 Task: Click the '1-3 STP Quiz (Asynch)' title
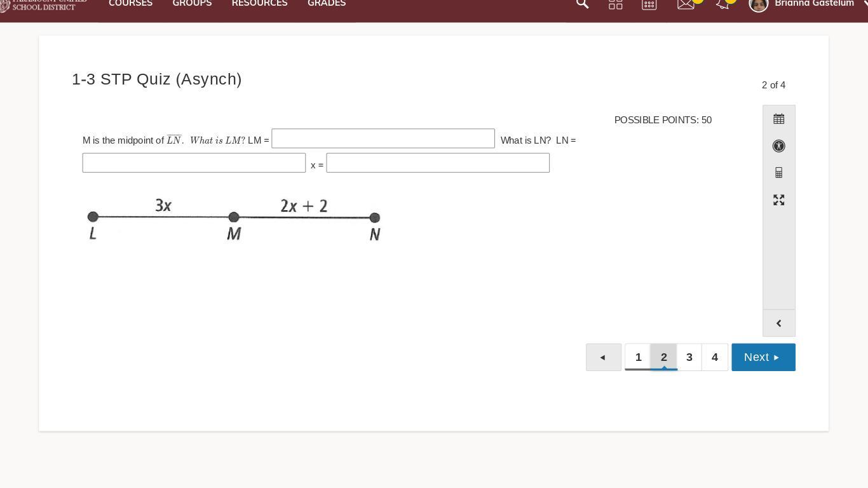click(157, 79)
